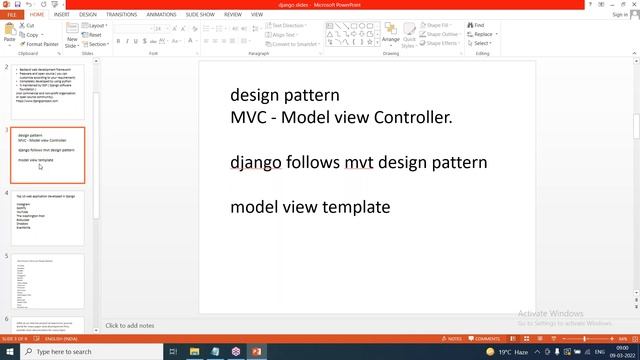Toggle the Notes pane in status bar
The height and width of the screenshot is (360, 640).
[451, 339]
